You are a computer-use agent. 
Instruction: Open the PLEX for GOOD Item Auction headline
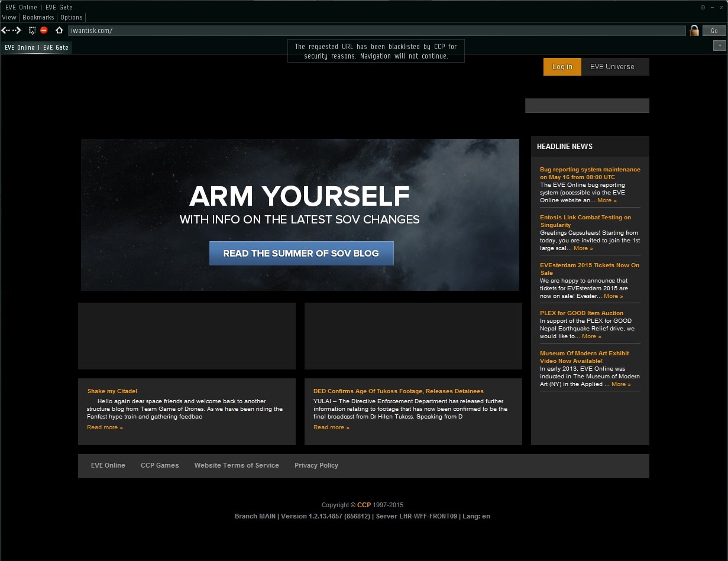(x=581, y=313)
